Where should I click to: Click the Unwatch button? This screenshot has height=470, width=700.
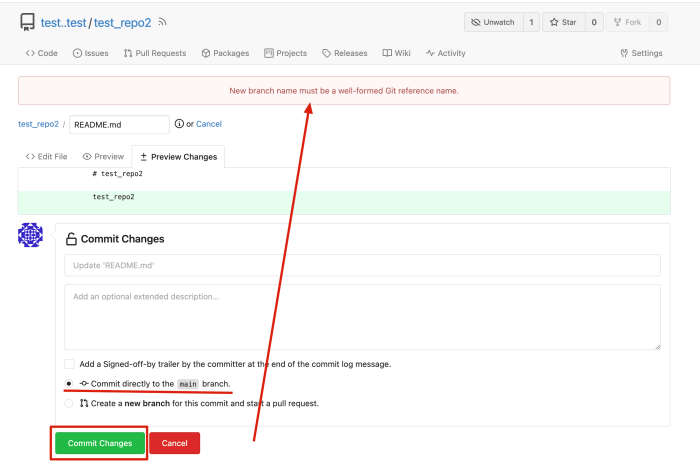pos(493,22)
